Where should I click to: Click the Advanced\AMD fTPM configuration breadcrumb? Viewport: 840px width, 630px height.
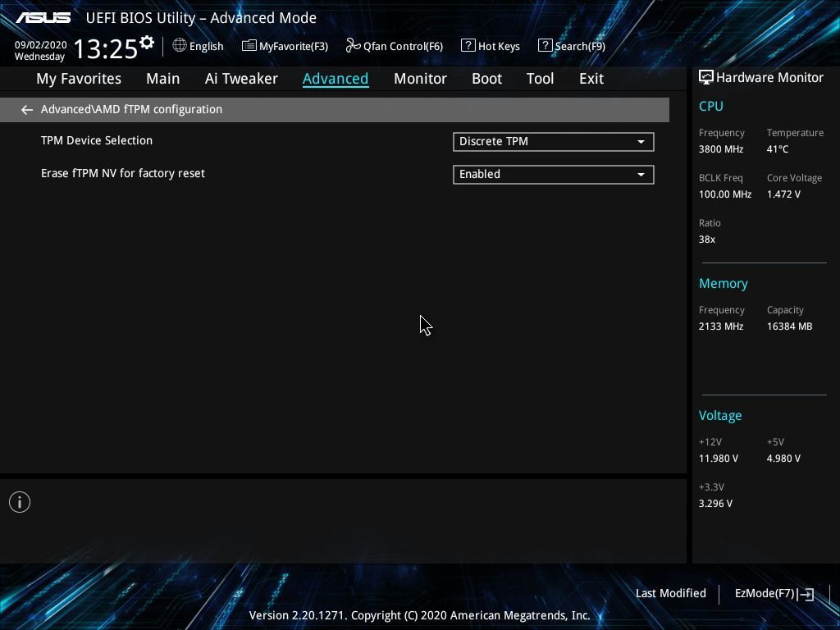coord(131,109)
